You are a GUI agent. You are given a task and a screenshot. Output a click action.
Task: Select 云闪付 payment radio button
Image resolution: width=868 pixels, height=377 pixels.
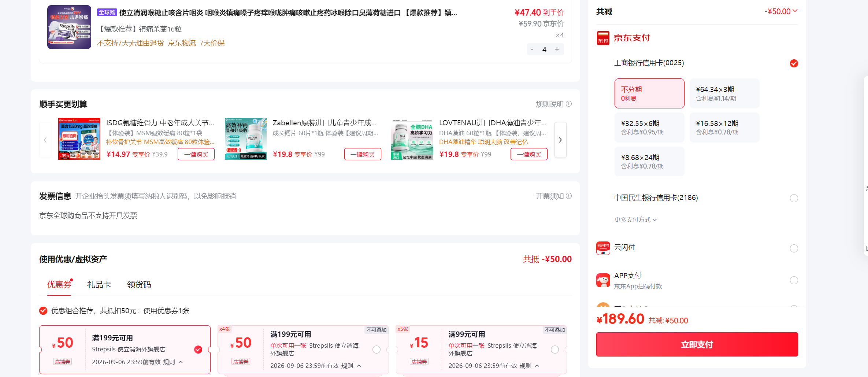(x=794, y=248)
